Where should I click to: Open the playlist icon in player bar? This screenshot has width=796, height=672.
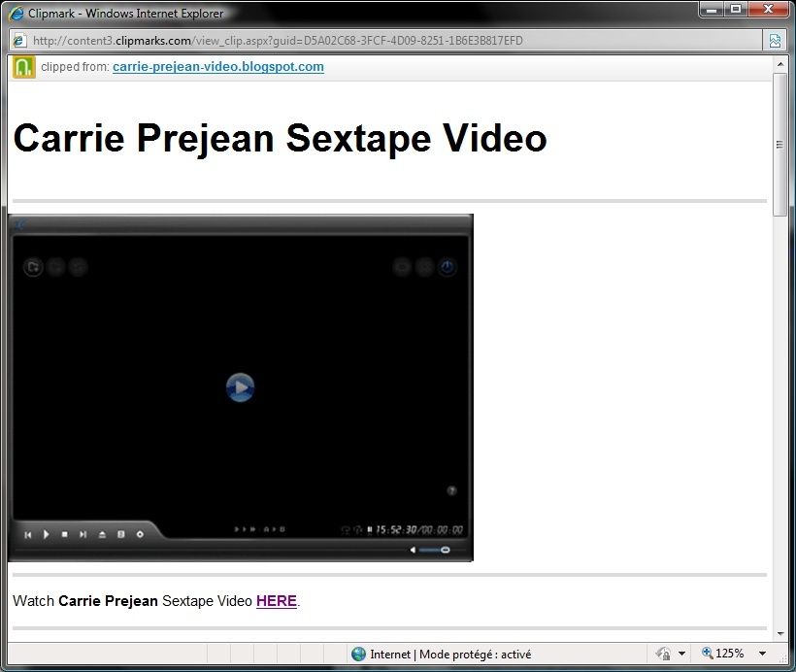[120, 534]
